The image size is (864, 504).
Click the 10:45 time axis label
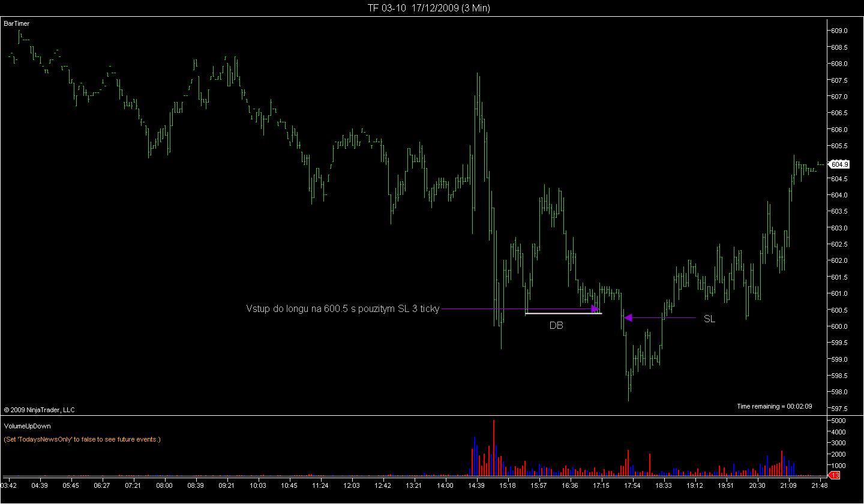point(289,485)
